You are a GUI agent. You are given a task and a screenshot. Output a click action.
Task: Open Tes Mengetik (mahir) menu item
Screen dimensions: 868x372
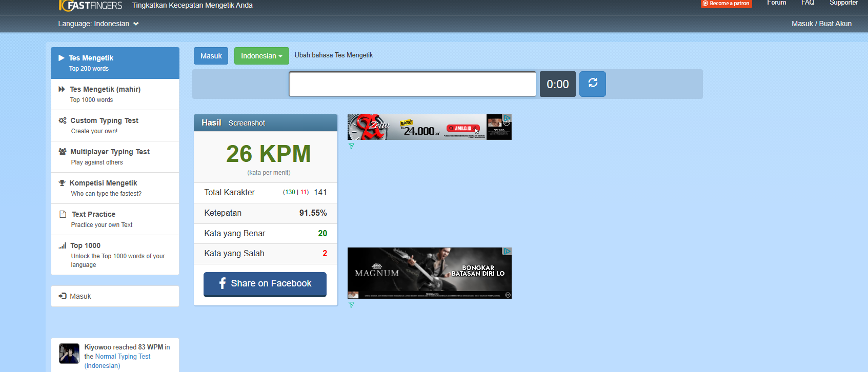115,94
